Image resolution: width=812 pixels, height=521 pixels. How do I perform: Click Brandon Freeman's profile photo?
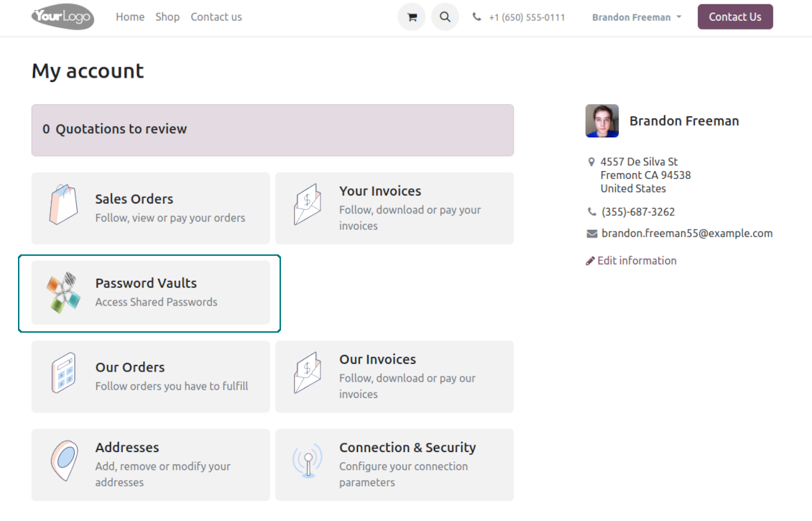[601, 121]
